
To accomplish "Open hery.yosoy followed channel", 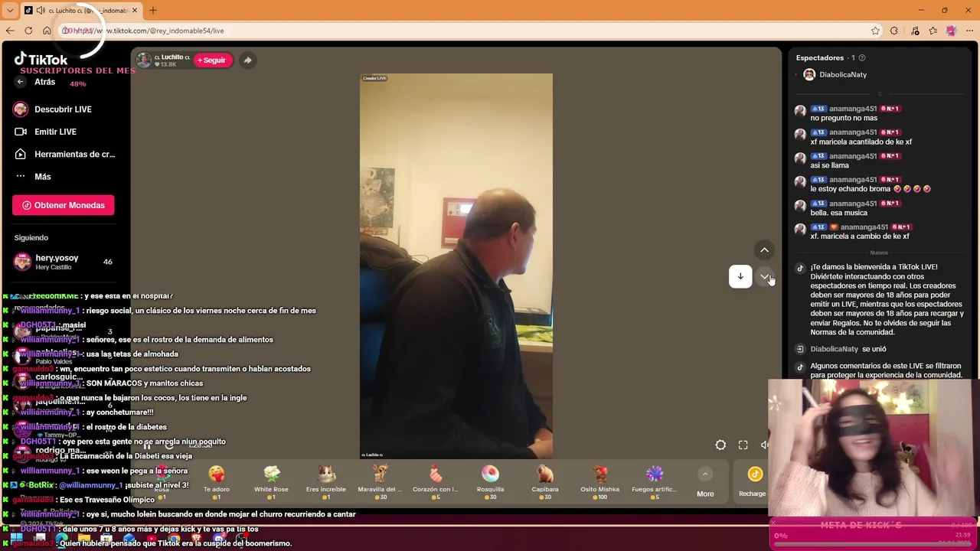I will coord(64,262).
